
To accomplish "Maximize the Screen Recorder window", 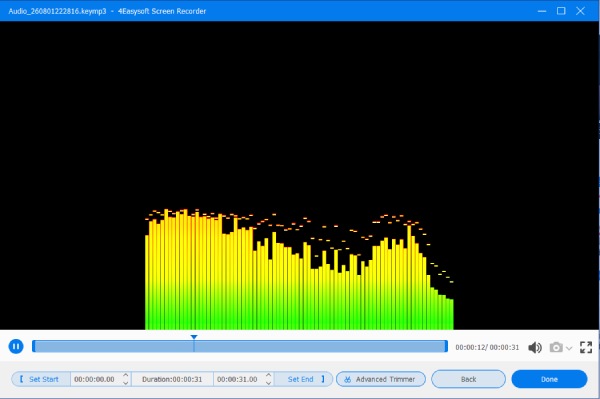I will (x=561, y=11).
